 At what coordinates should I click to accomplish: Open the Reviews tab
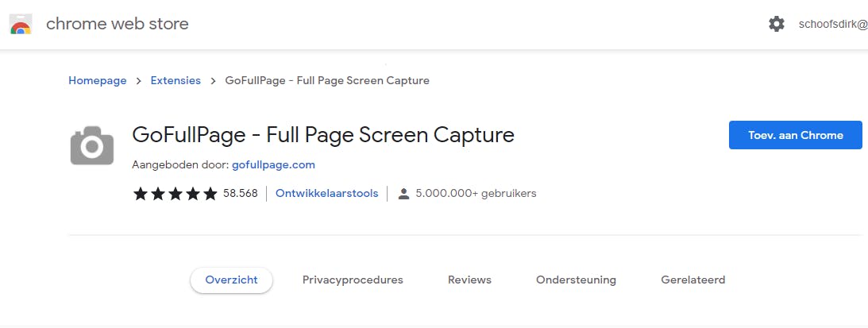[469, 280]
